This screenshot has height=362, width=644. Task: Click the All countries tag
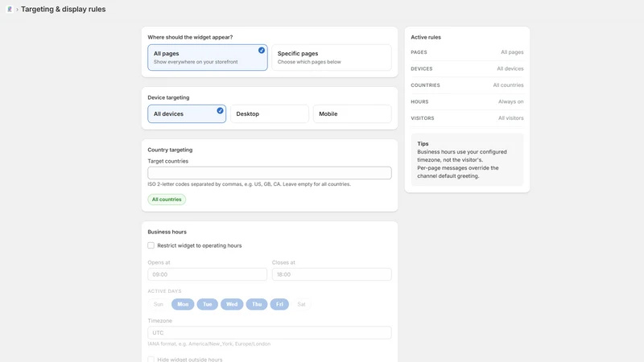[x=167, y=200]
